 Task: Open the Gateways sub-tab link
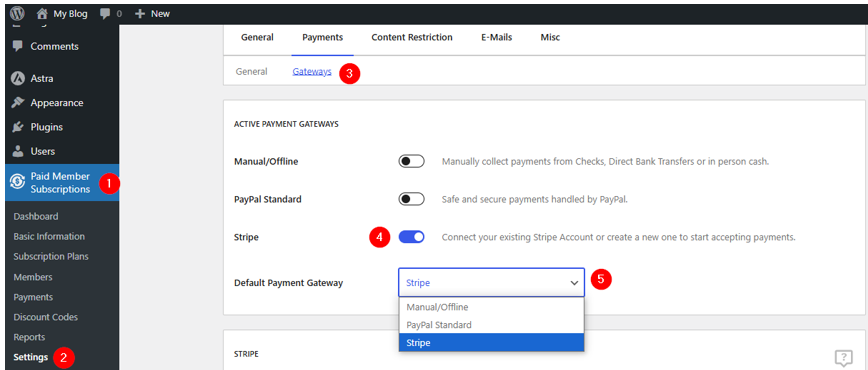coord(312,71)
